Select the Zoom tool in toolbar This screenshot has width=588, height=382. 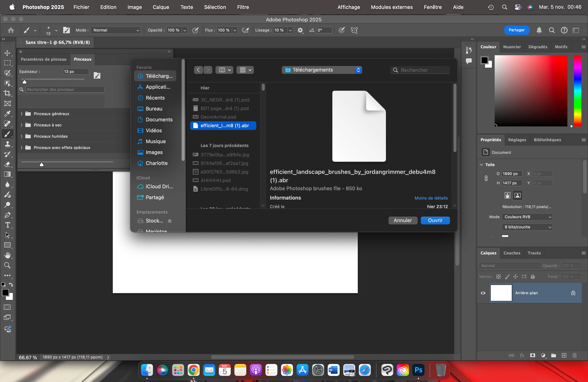(x=7, y=265)
